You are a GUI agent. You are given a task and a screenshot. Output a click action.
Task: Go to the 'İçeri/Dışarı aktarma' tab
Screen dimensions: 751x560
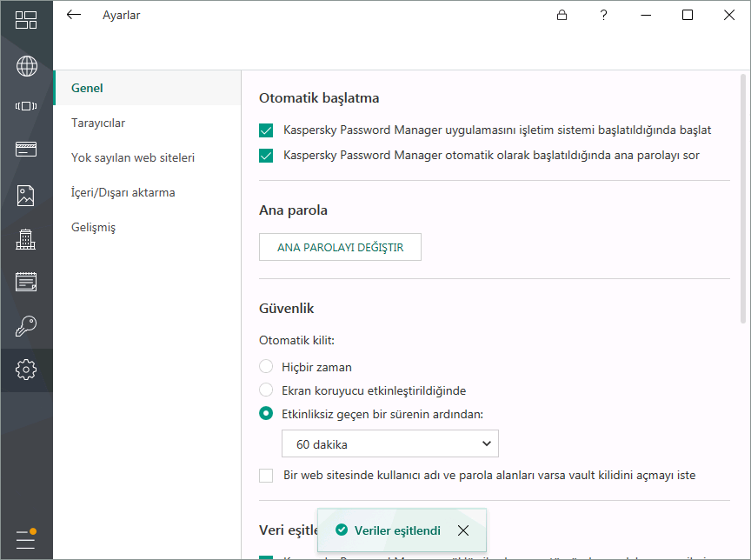tap(147, 192)
